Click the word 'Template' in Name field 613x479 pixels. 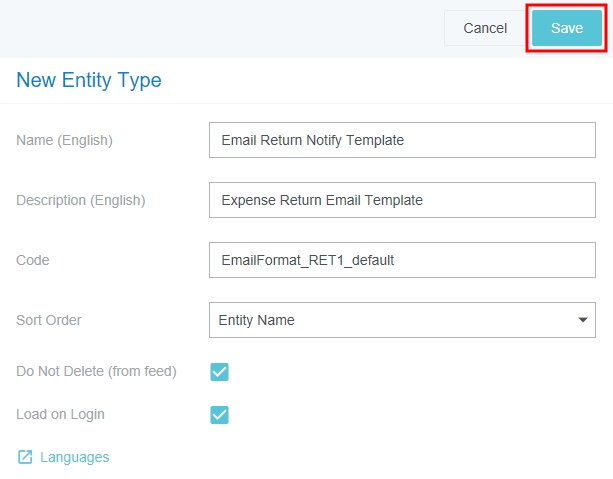click(x=375, y=140)
